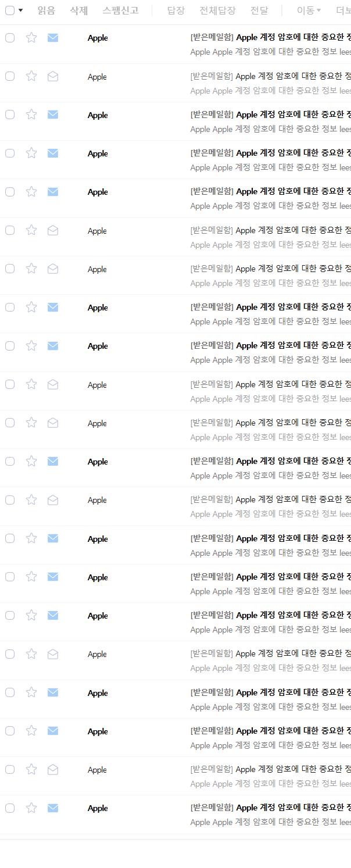Star the third Apple email
Screen dimensions: 351x868
point(31,115)
